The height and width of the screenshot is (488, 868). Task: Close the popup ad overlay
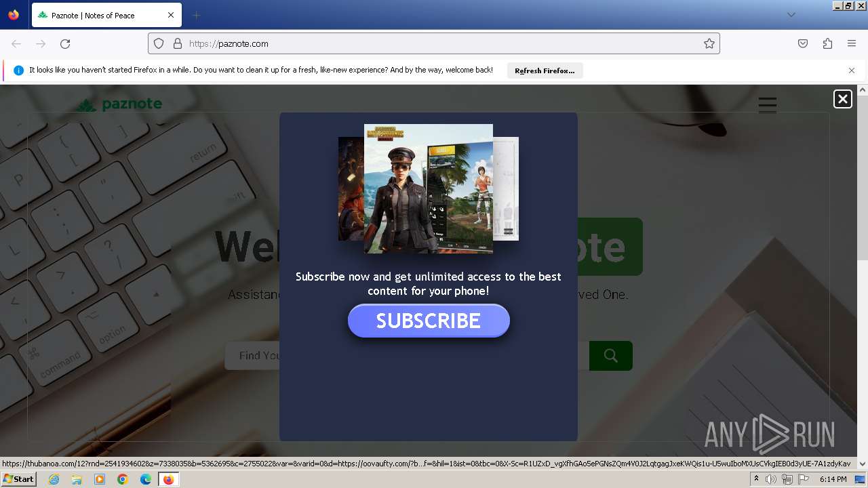tap(842, 99)
